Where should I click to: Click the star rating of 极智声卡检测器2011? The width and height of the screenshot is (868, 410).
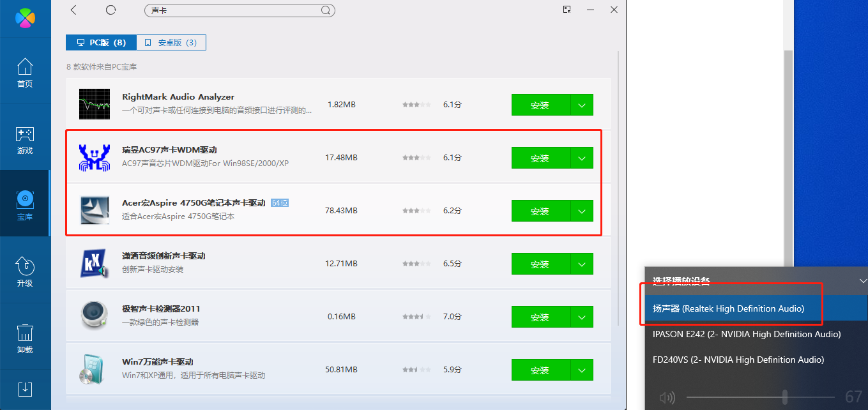pyautogui.click(x=416, y=317)
